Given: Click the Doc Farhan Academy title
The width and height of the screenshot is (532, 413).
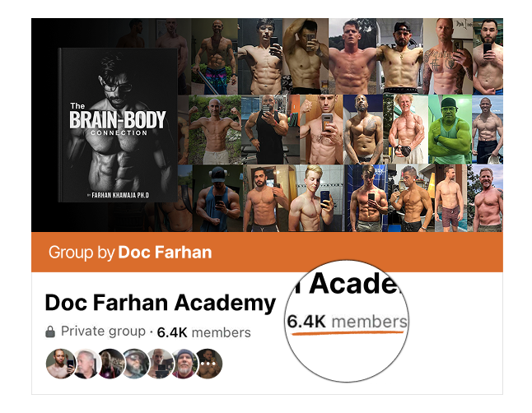Looking at the screenshot, I should [x=160, y=303].
